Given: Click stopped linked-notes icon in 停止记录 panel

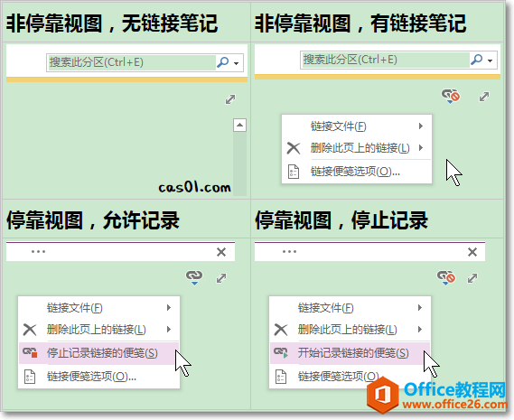Looking at the screenshot, I should point(446,277).
